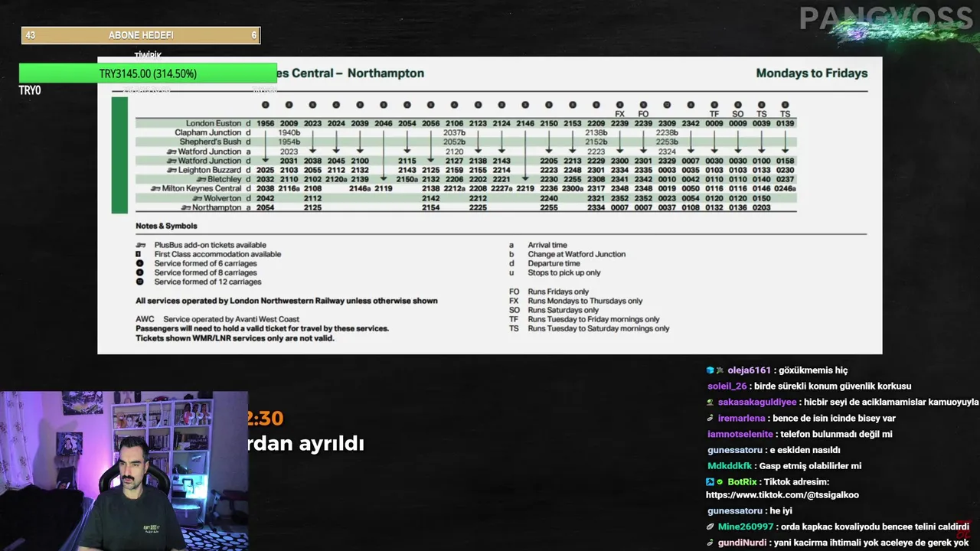Click 'Runs Fridays only' note

[558, 292]
